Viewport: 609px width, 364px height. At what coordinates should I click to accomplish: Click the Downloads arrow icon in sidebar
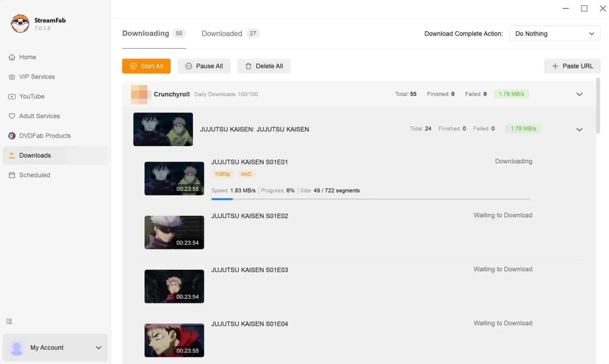click(12, 155)
